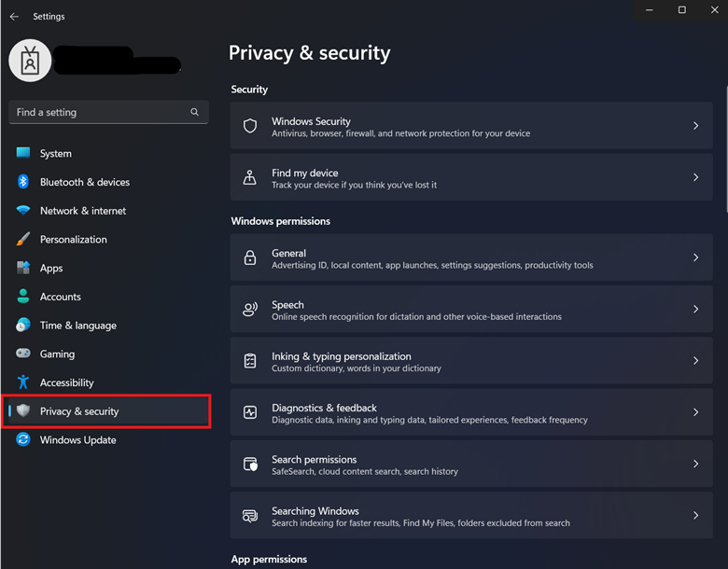This screenshot has width=728, height=569.
Task: Open the System settings category
Action: (108, 153)
